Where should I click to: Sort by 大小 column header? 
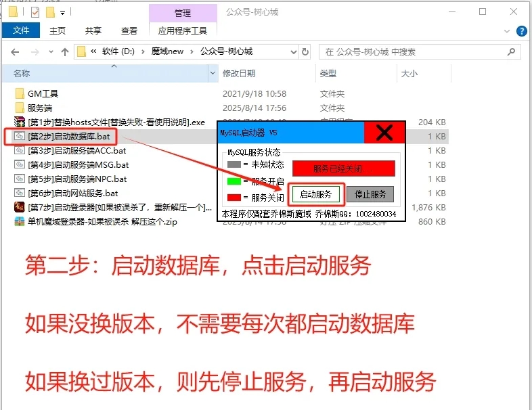point(424,73)
